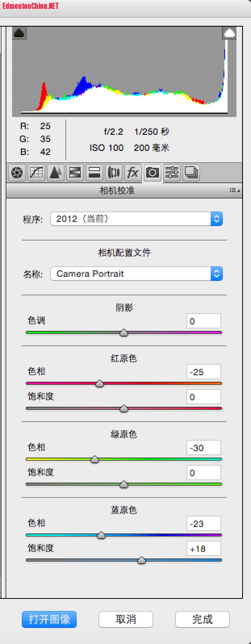Open the Camera Portrait profile dropdown
This screenshot has height=644, width=251.
(x=136, y=274)
